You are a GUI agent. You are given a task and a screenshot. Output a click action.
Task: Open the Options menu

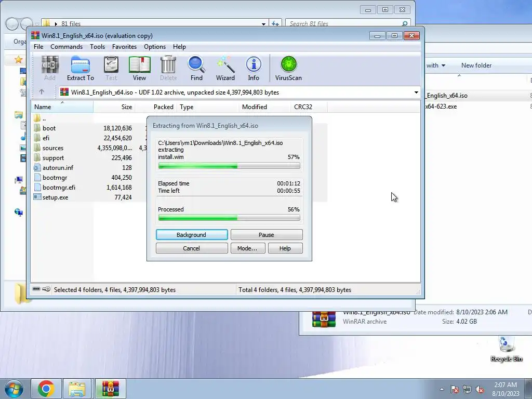(x=155, y=47)
